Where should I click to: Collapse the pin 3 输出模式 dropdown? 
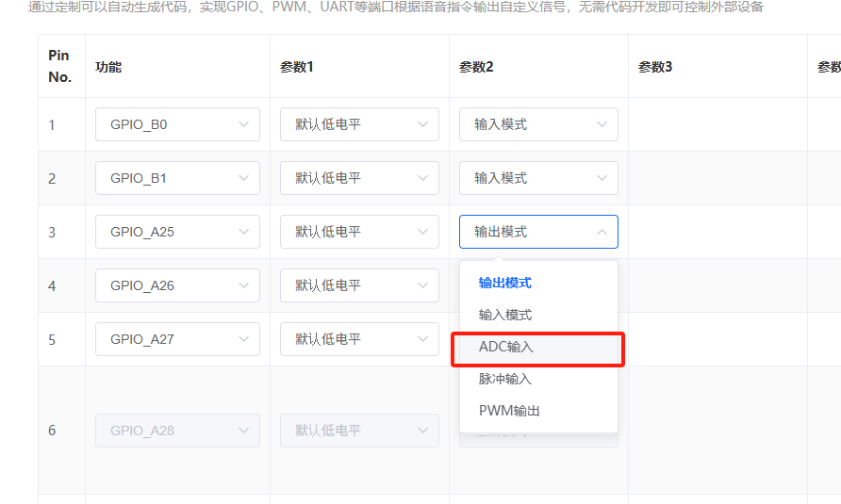(538, 232)
